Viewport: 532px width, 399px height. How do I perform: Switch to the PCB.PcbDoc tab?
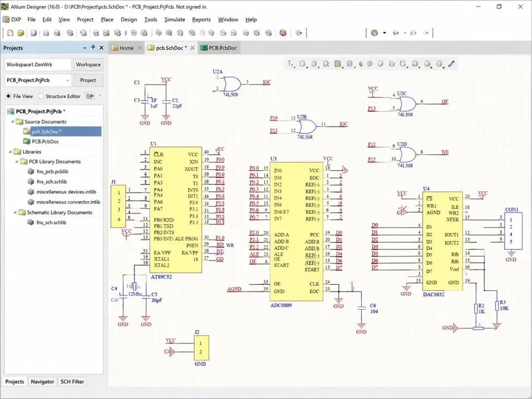click(x=219, y=48)
